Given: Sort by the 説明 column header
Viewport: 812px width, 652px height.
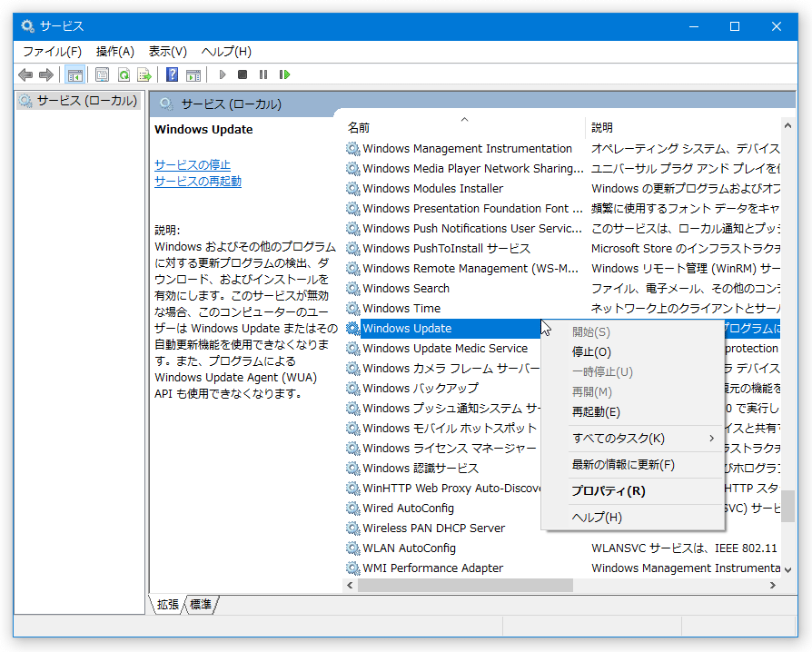Looking at the screenshot, I should pyautogui.click(x=682, y=127).
